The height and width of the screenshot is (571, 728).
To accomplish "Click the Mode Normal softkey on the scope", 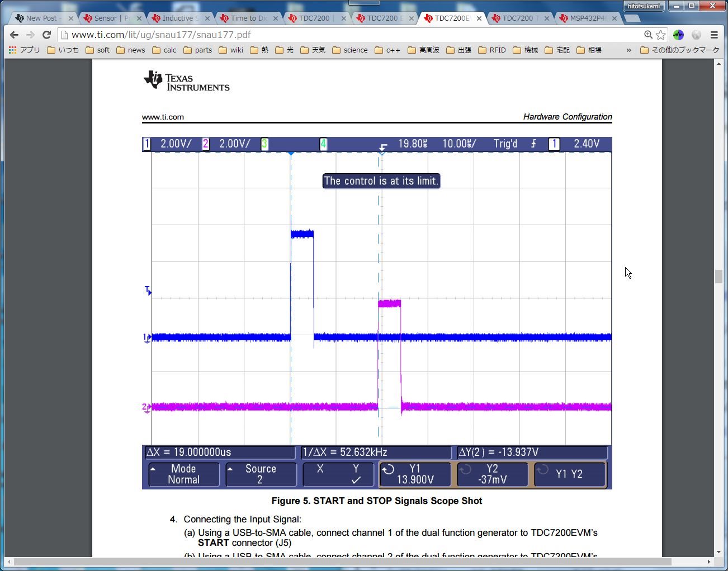I will [x=183, y=474].
